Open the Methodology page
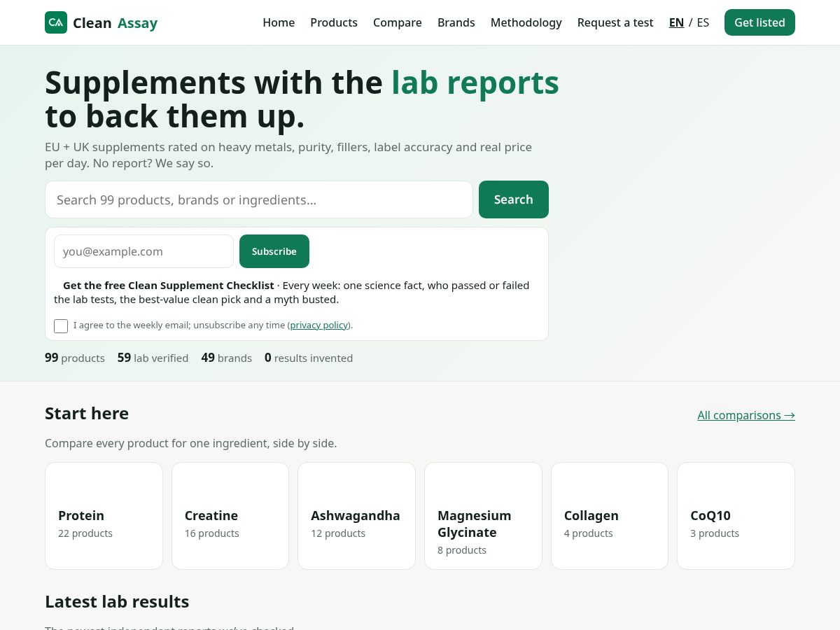This screenshot has width=840, height=630. click(526, 22)
